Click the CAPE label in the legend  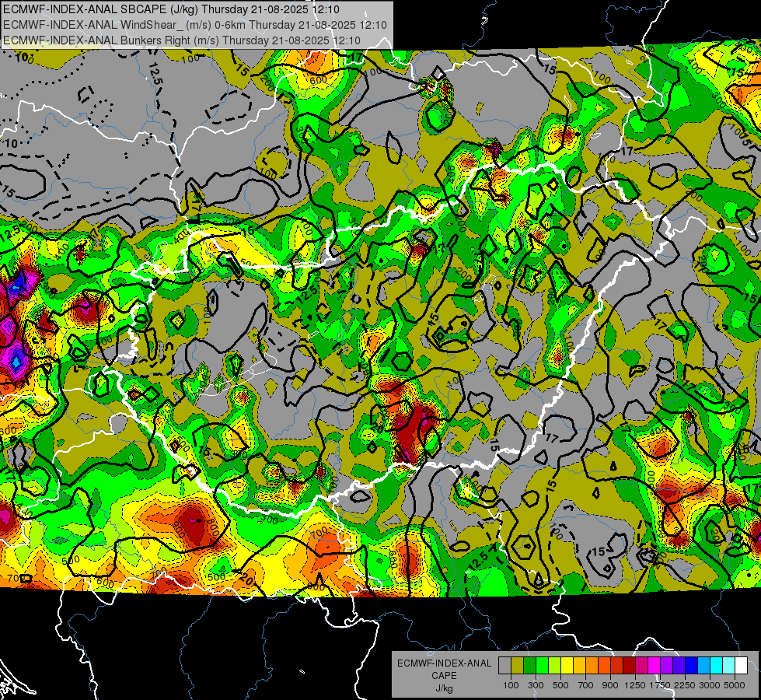click(x=445, y=675)
